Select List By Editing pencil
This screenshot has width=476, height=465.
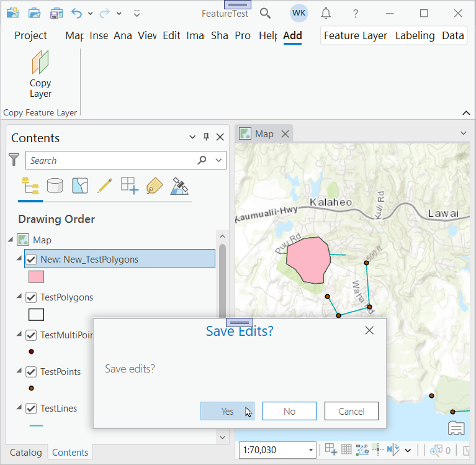click(105, 186)
